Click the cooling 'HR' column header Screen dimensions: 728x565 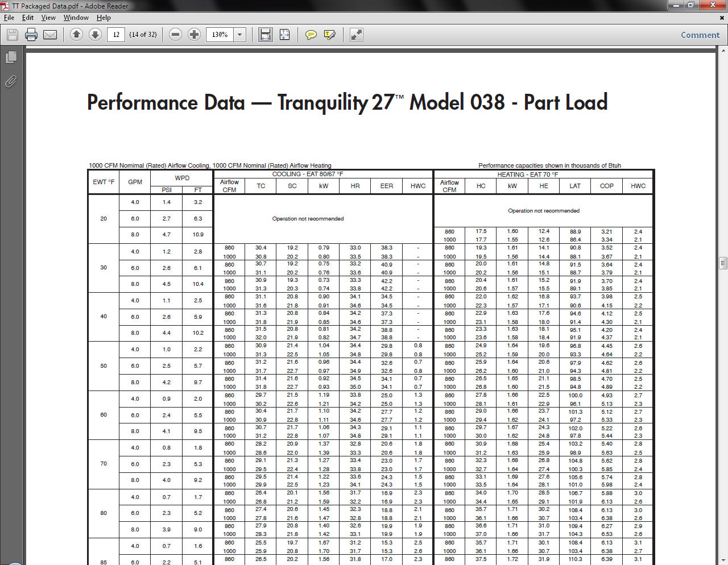(355, 186)
